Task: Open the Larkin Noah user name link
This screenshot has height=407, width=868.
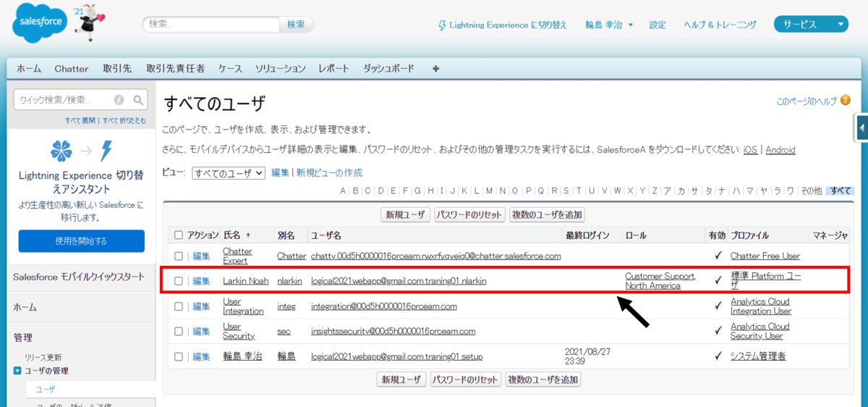Action: 244,281
